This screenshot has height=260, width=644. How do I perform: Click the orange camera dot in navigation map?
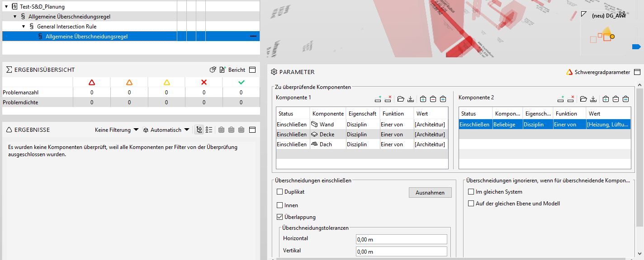point(612,37)
